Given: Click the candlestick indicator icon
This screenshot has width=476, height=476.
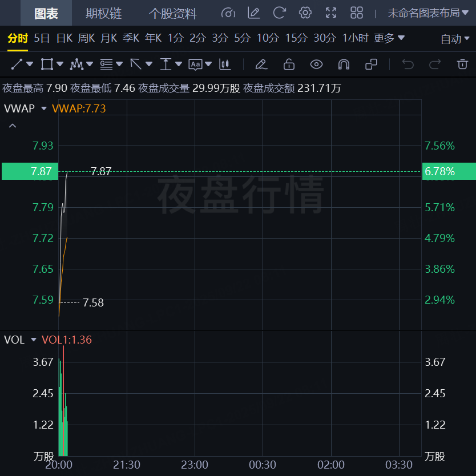Looking at the screenshot, I should 225,64.
